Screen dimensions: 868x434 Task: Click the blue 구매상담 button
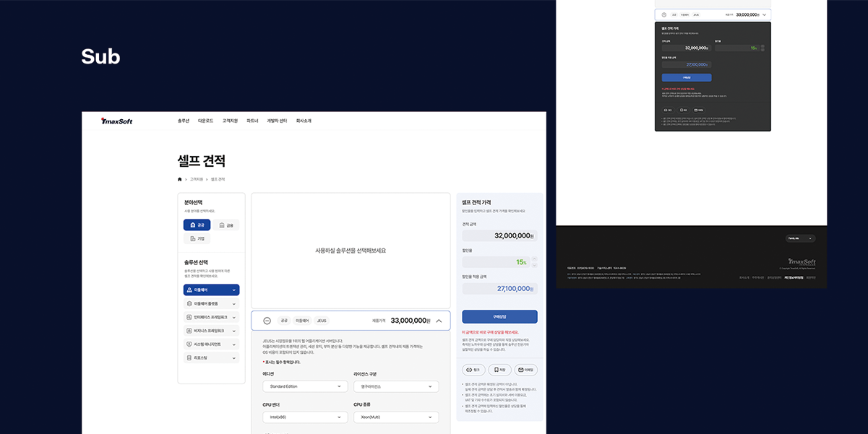coord(499,316)
